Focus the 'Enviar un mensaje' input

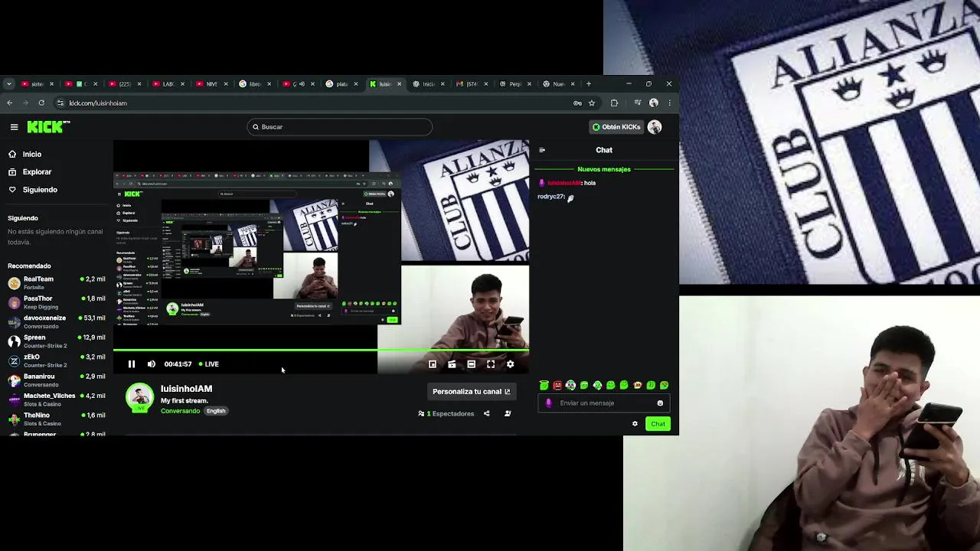(x=605, y=403)
